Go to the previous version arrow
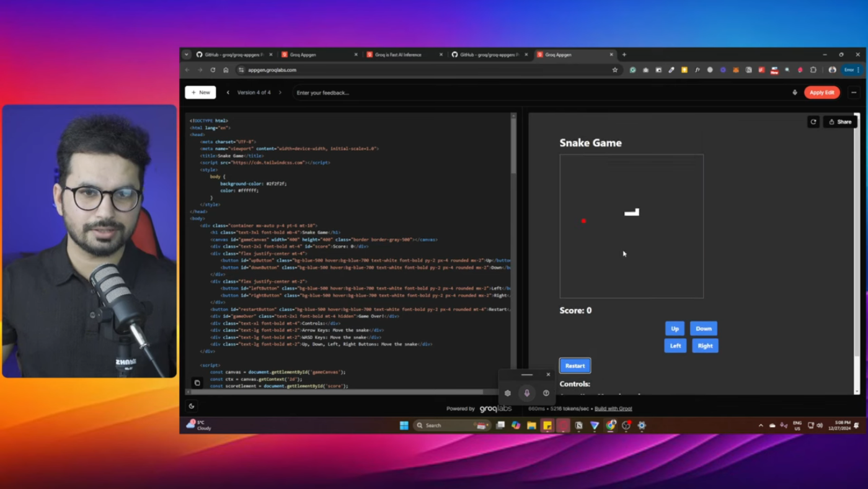868x489 pixels. [228, 92]
